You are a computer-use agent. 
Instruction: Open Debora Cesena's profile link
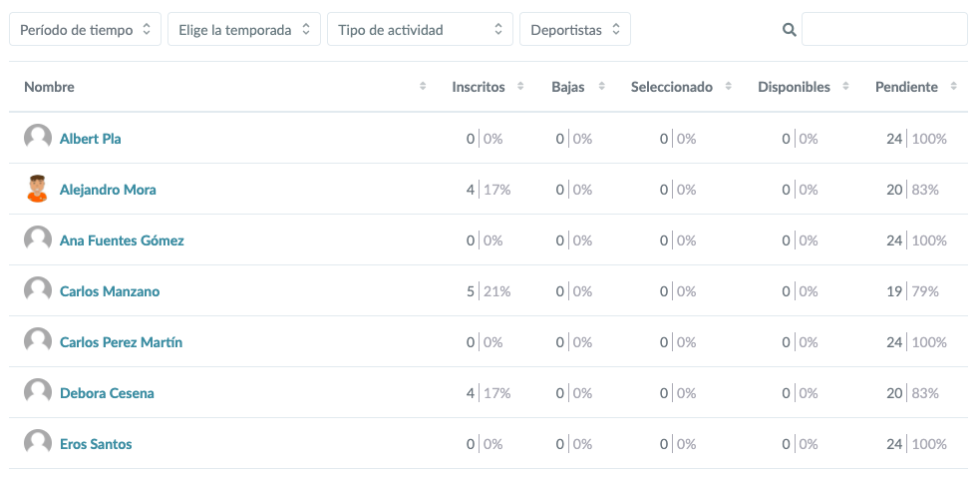tap(107, 393)
